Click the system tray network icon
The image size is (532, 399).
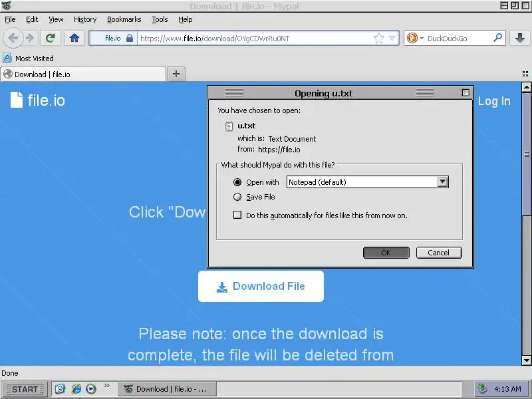[482, 389]
